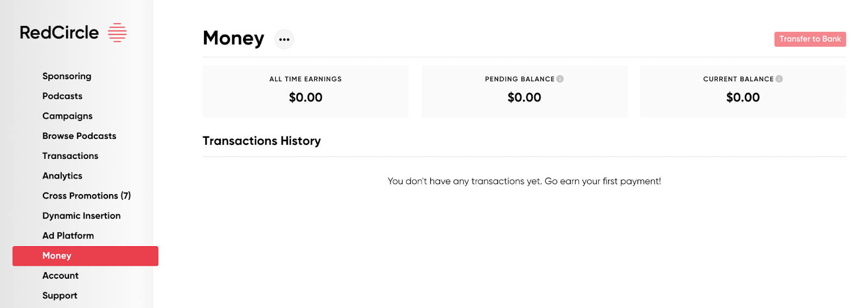Open Account settings in sidebar

click(x=60, y=275)
